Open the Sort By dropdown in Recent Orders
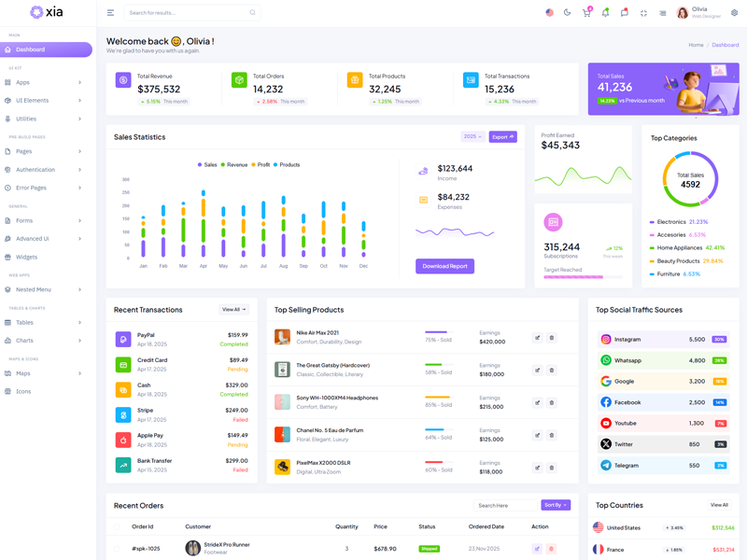This screenshot has height=560, width=747. (x=555, y=505)
